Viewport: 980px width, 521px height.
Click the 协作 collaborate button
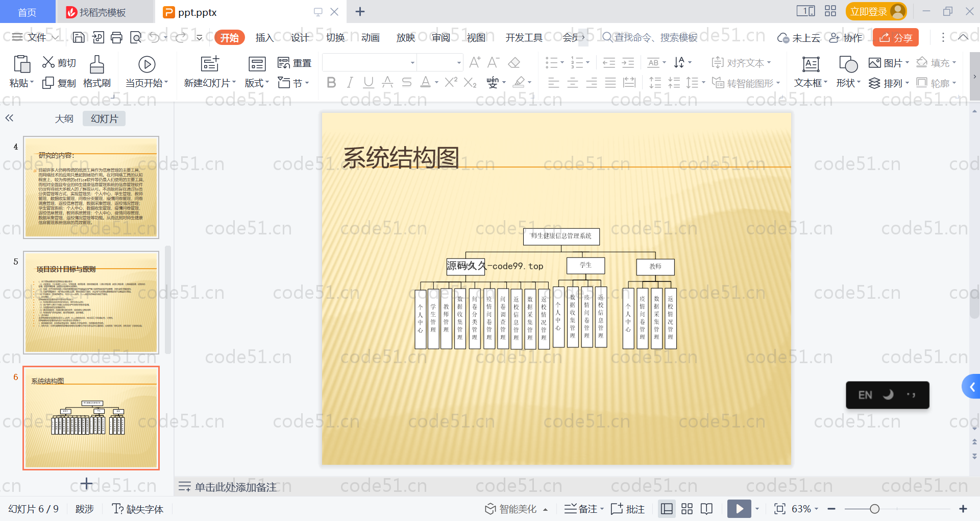846,37
